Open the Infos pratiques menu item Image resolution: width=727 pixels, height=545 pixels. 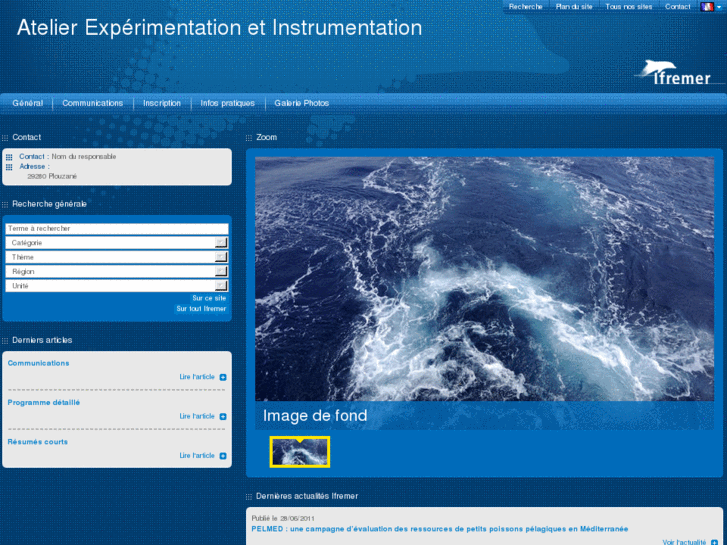pos(228,103)
